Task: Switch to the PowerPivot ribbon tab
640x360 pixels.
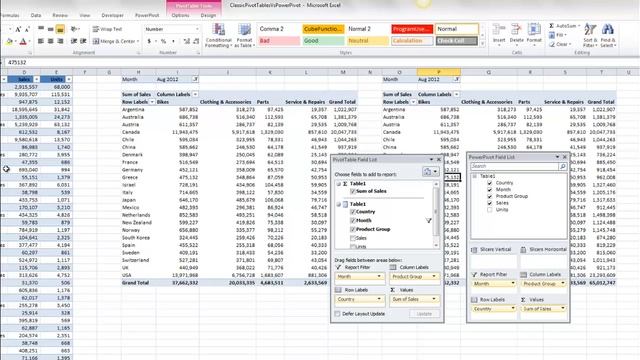Action: point(147,15)
